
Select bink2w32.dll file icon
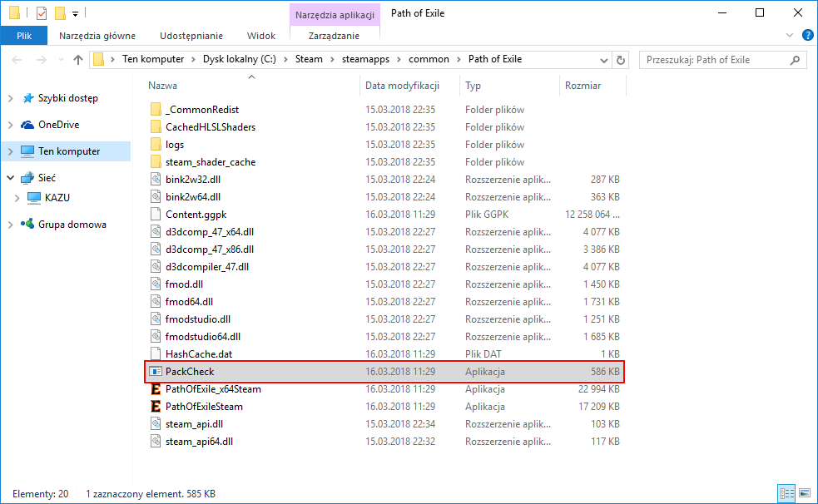[156, 180]
